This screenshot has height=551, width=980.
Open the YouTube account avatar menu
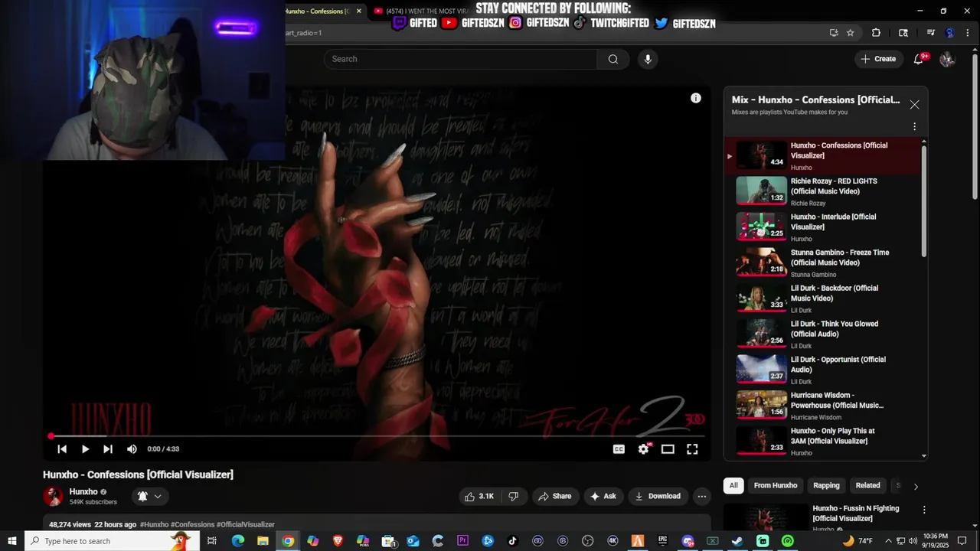(947, 59)
